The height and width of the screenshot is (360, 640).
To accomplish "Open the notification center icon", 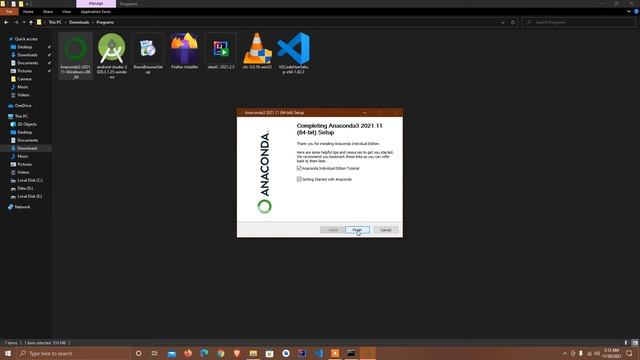I will [x=629, y=353].
